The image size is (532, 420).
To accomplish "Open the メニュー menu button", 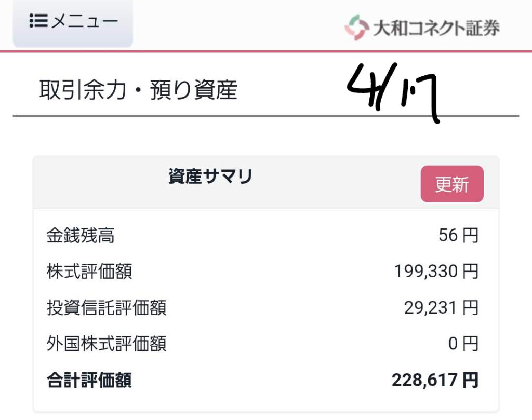I will point(73,22).
